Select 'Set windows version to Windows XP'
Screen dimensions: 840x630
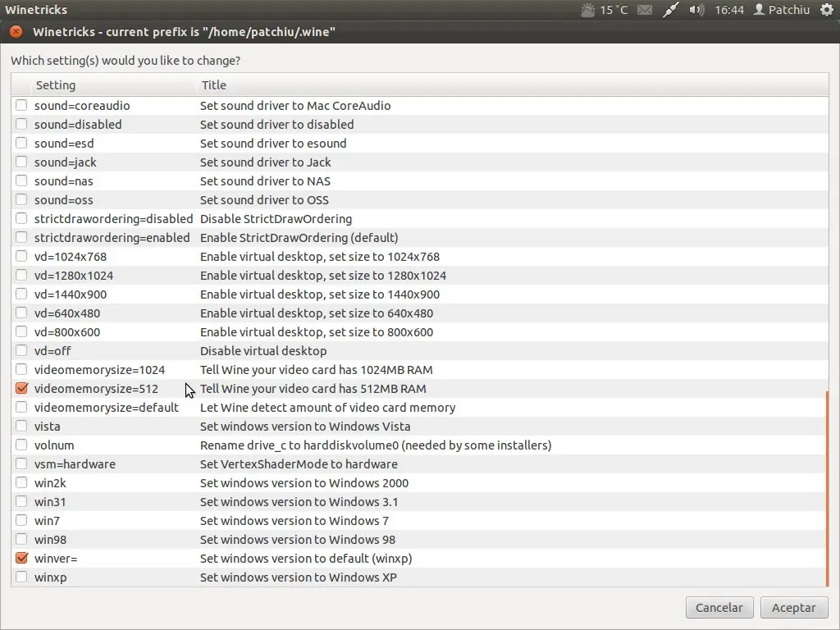299,577
